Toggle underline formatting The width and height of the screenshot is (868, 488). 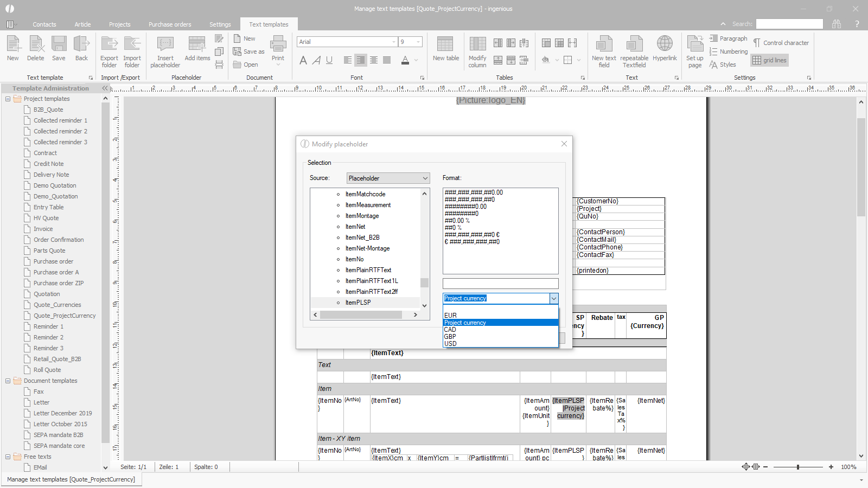(x=329, y=60)
